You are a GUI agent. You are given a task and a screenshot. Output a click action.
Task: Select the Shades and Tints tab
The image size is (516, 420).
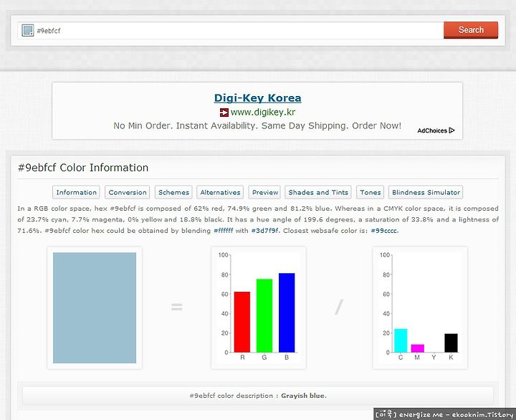[x=318, y=192]
